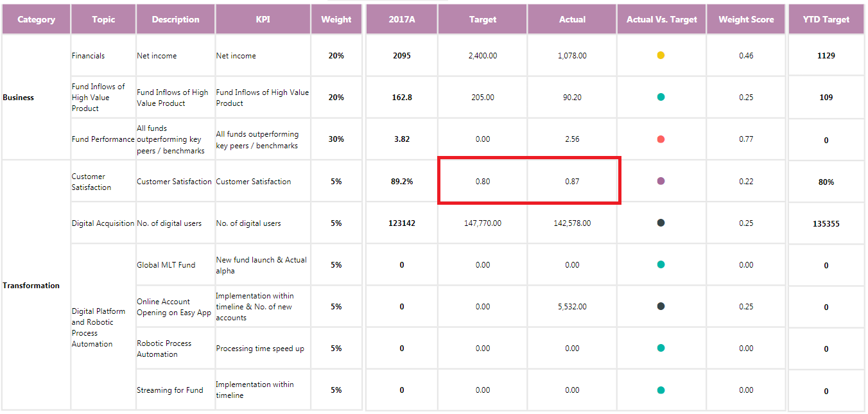Click the dark status dot for Digital Acquisition
Screen dimensions: 868x414
[661, 223]
